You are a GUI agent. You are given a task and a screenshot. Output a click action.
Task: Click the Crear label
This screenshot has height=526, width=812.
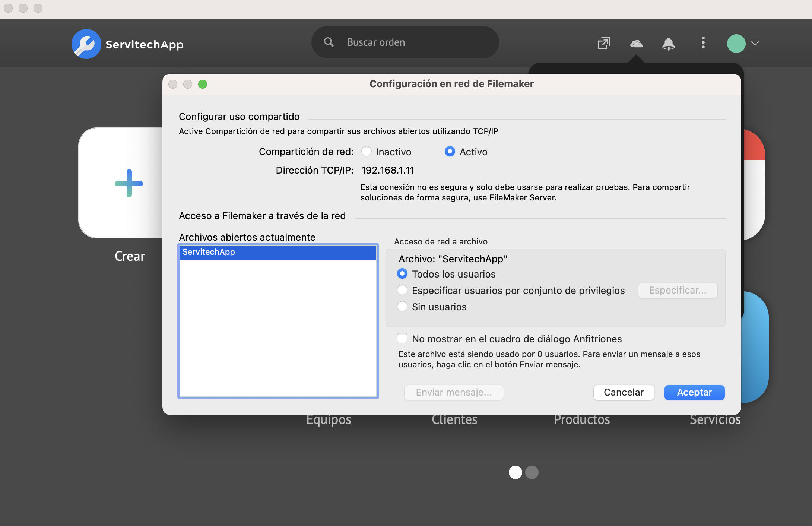[x=130, y=256]
